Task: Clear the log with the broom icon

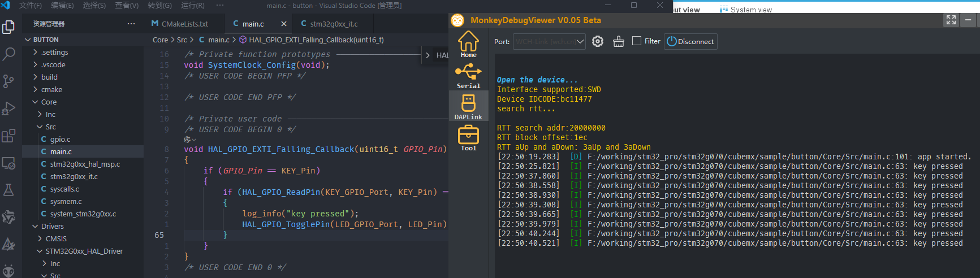Action: [x=619, y=41]
